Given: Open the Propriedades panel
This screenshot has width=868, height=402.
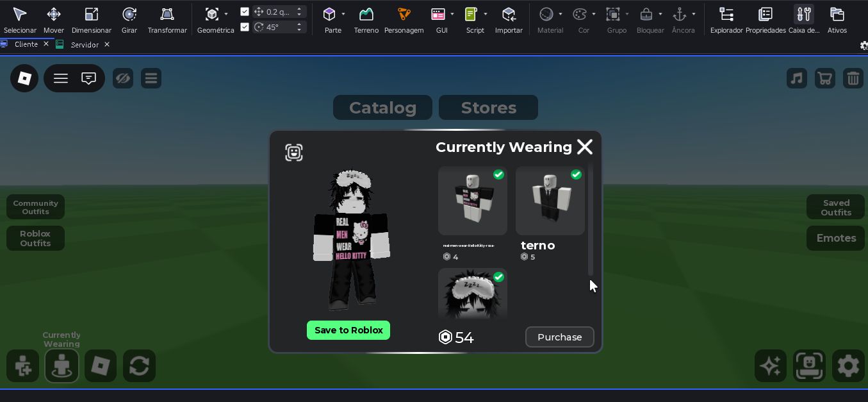Looking at the screenshot, I should [x=766, y=20].
